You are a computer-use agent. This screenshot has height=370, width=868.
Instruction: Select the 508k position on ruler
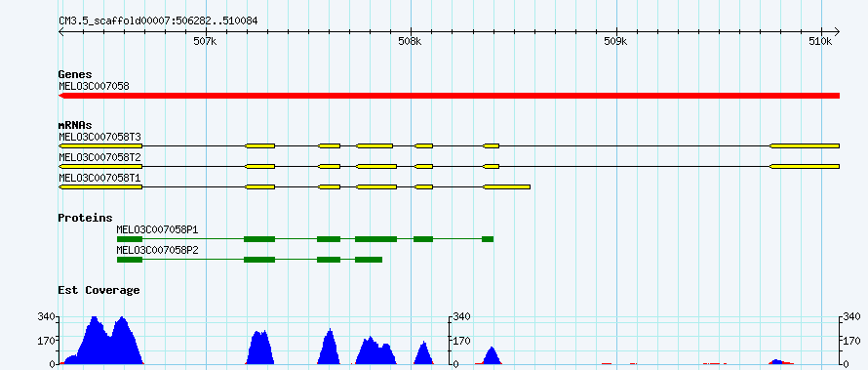pos(411,41)
